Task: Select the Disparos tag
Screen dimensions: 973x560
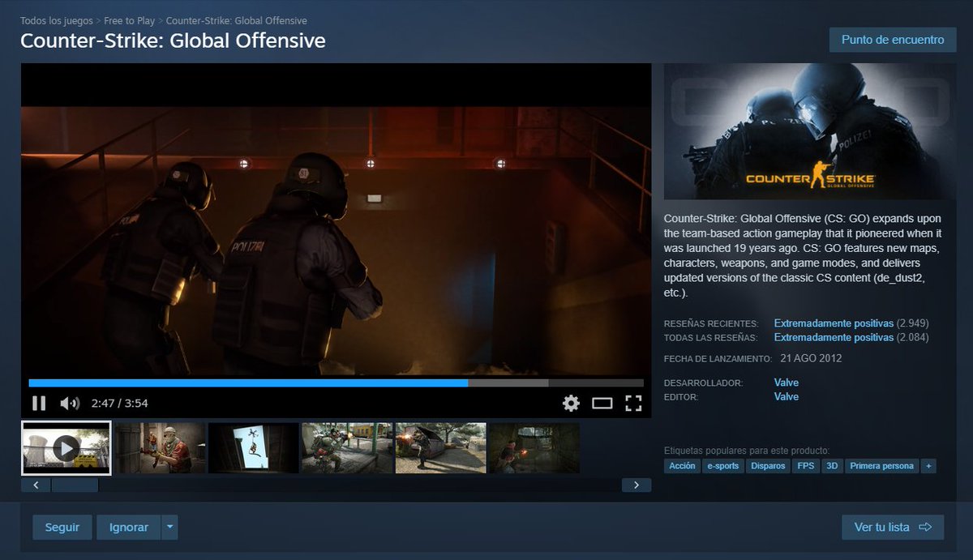Action: [x=768, y=466]
